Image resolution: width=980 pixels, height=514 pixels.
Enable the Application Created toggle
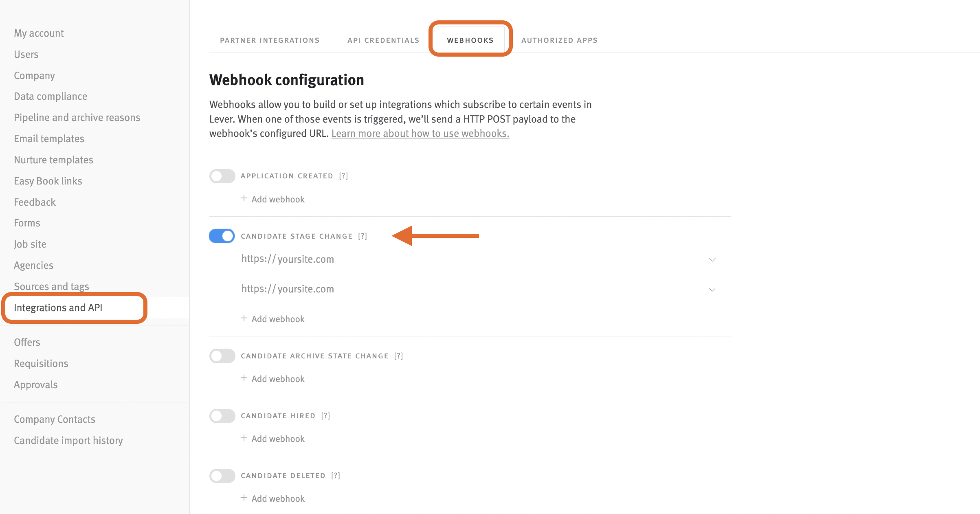click(222, 176)
